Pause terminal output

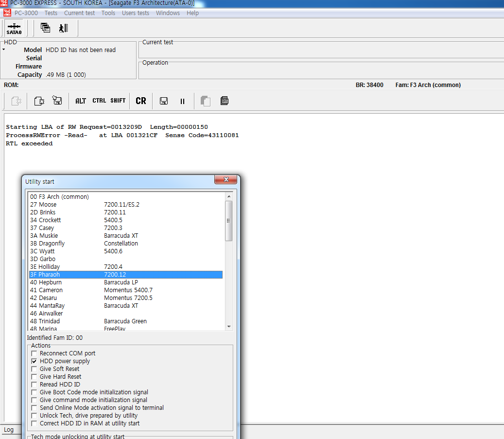pos(183,101)
